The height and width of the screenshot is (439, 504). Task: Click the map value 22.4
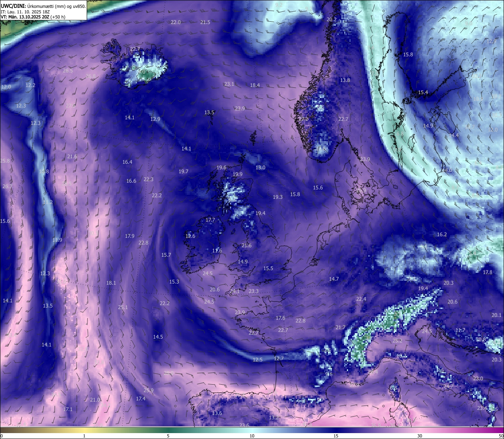point(361,299)
